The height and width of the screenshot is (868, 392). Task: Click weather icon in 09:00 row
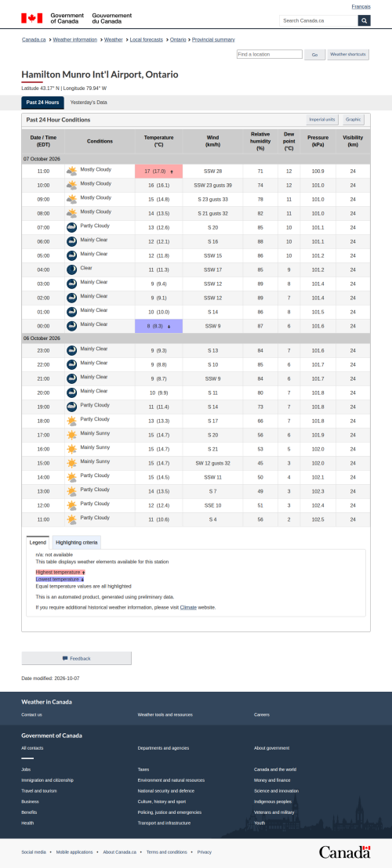(x=71, y=199)
